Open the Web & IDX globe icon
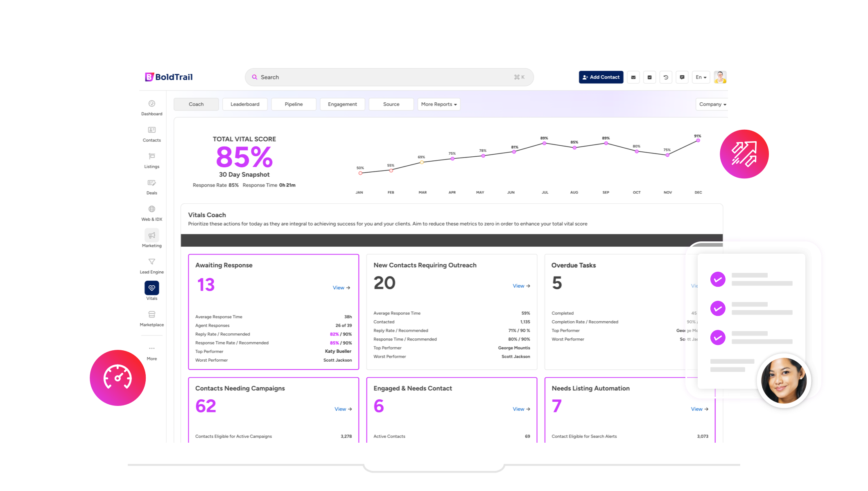868x491 pixels. tap(151, 209)
